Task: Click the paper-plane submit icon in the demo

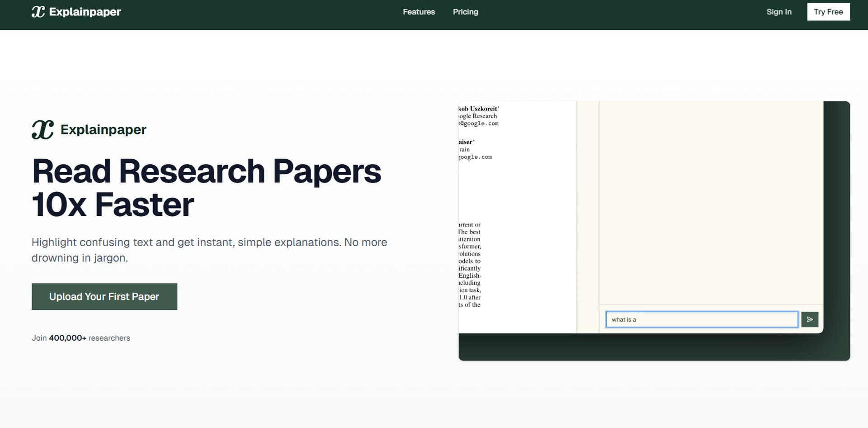Action: tap(809, 319)
